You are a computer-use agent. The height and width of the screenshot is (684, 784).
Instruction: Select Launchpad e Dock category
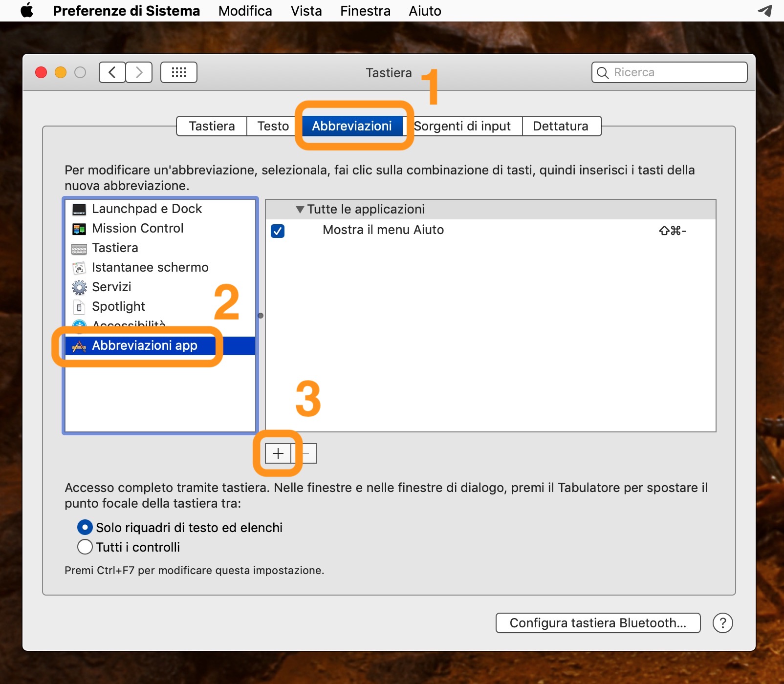[160, 209]
